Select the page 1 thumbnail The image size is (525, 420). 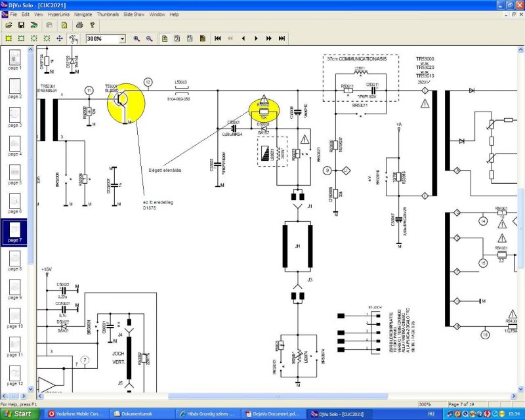(14, 60)
